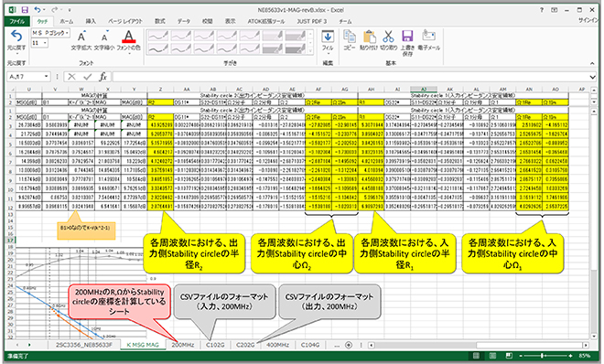Expand the Name Box dropdown arrow
This screenshot has height=364, width=604.
click(47, 77)
